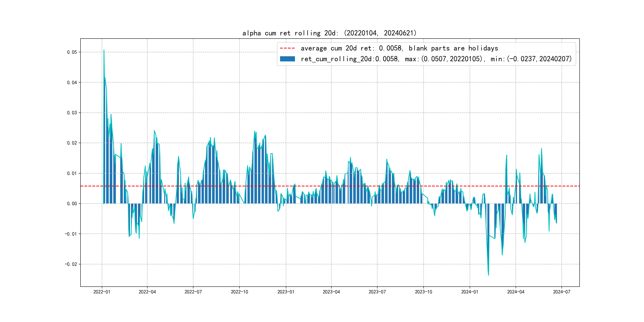
Task: Click the 2022-07 x-axis tick label
Action: point(193,292)
